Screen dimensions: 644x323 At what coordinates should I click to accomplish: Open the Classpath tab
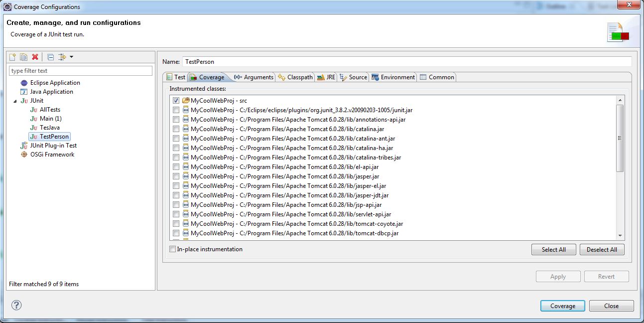pyautogui.click(x=296, y=77)
